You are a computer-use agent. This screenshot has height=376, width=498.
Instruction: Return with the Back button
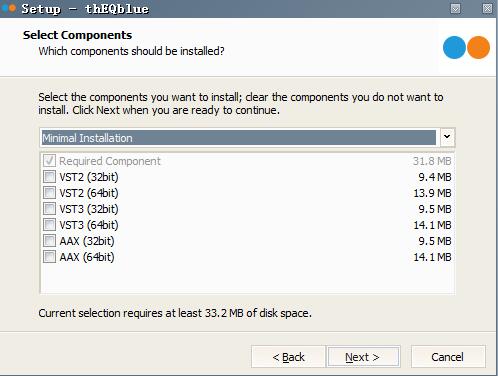coord(288,357)
